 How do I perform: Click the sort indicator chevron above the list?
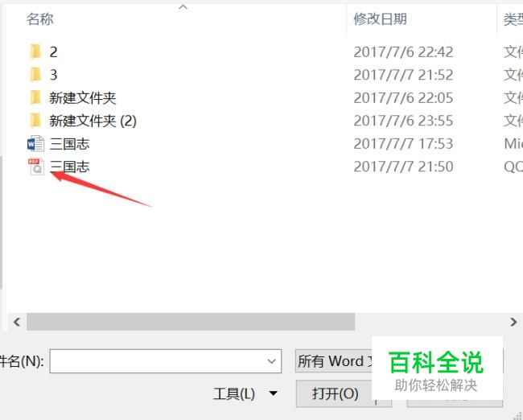coord(183,7)
